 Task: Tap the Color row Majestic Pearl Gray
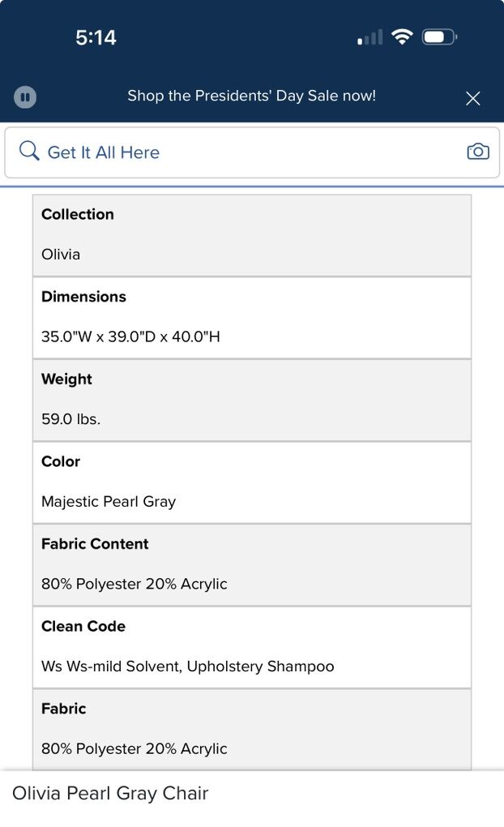(x=251, y=482)
